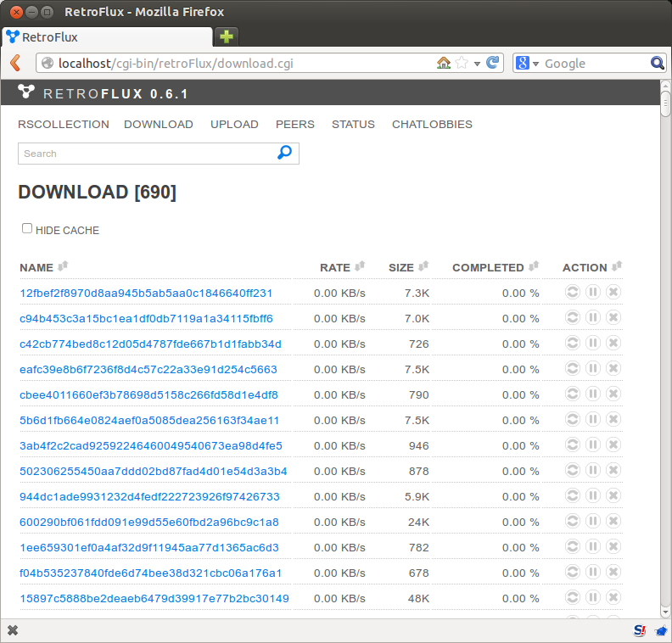Pause download 12fbef2f8970d8aa945b5ab5aa0c1846640ff231

[x=593, y=292]
